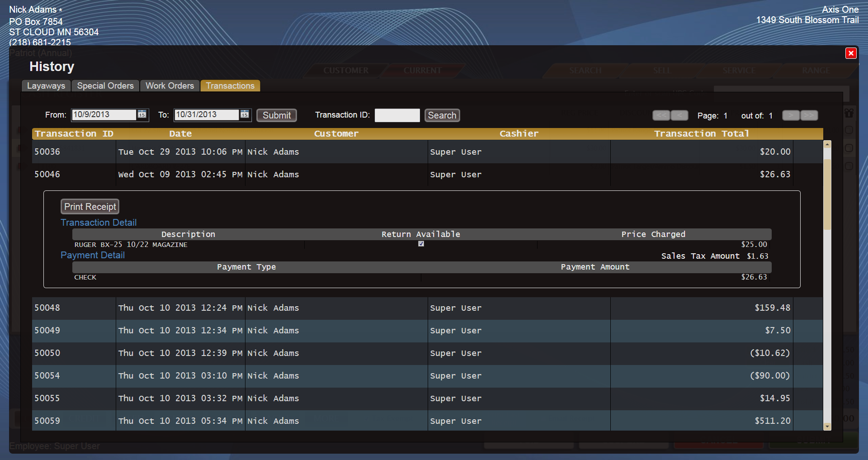This screenshot has height=460, width=868.
Task: Go to the last page of results
Action: pyautogui.click(x=809, y=115)
